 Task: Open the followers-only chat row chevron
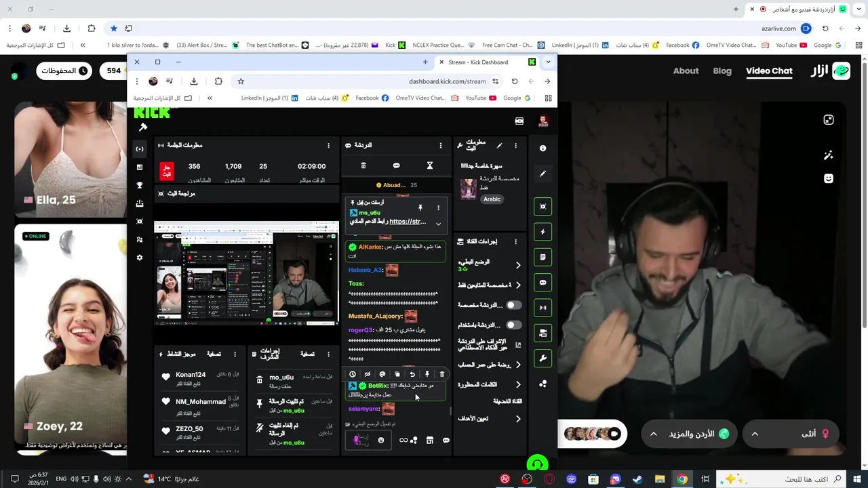(518, 285)
